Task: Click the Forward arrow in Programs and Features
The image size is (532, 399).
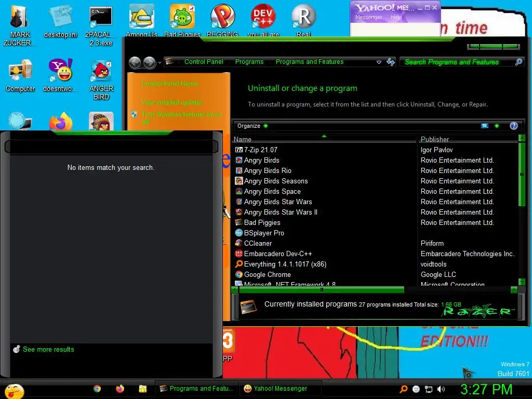Action: pyautogui.click(x=150, y=62)
